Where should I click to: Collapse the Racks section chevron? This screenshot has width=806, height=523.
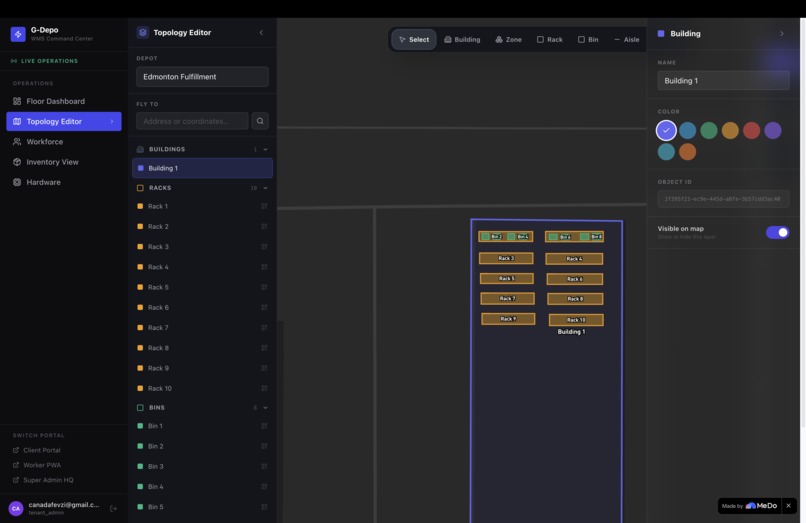(x=265, y=188)
